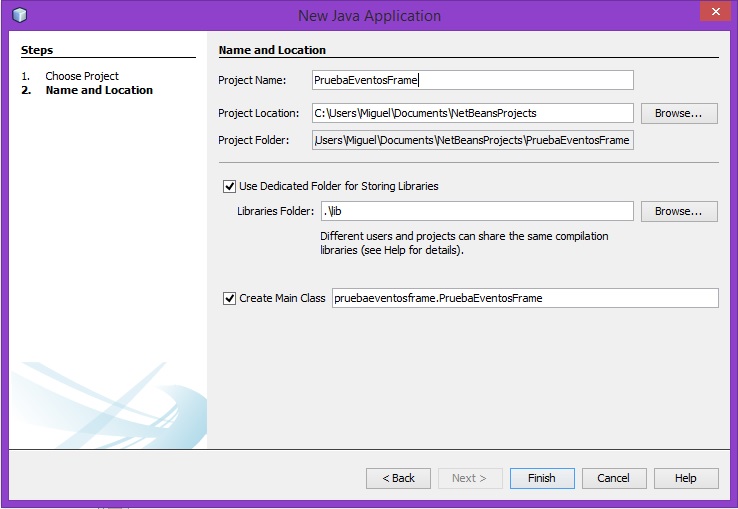The height and width of the screenshot is (509, 738).
Task: Uncheck the Create Main Class checkbox
Action: [x=230, y=298]
